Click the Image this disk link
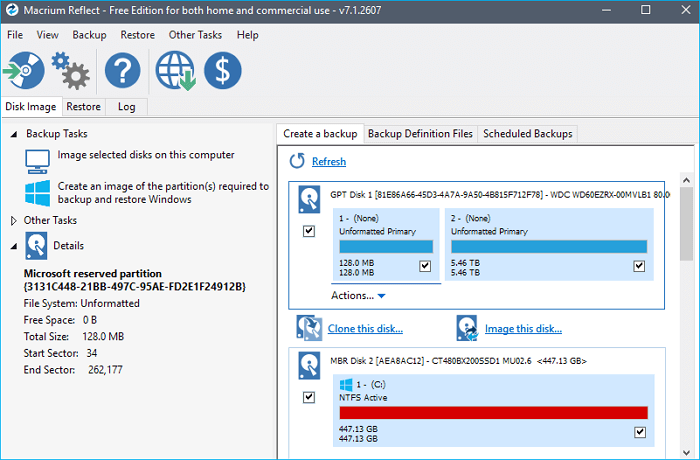The width and height of the screenshot is (700, 460). [x=524, y=328]
